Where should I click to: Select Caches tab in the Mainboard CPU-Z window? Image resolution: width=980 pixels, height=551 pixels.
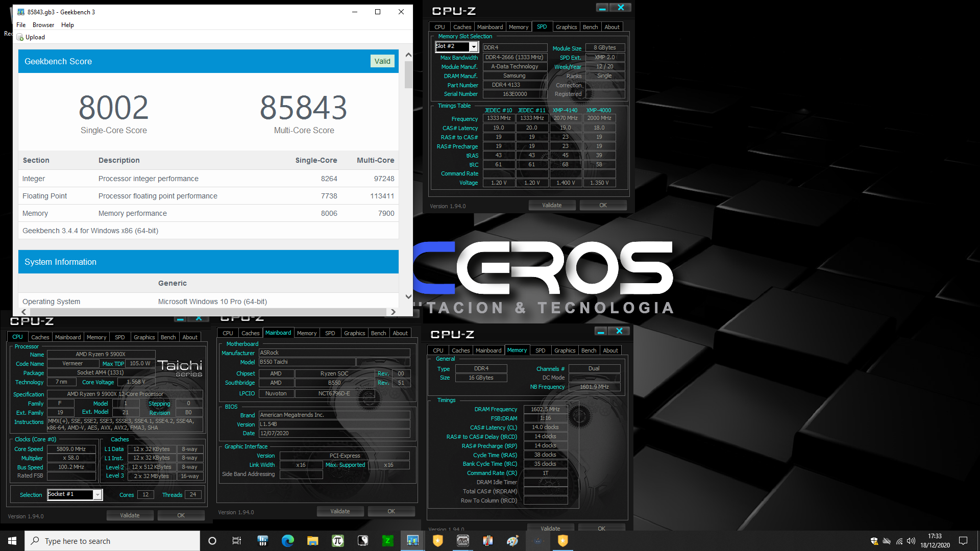pos(250,333)
